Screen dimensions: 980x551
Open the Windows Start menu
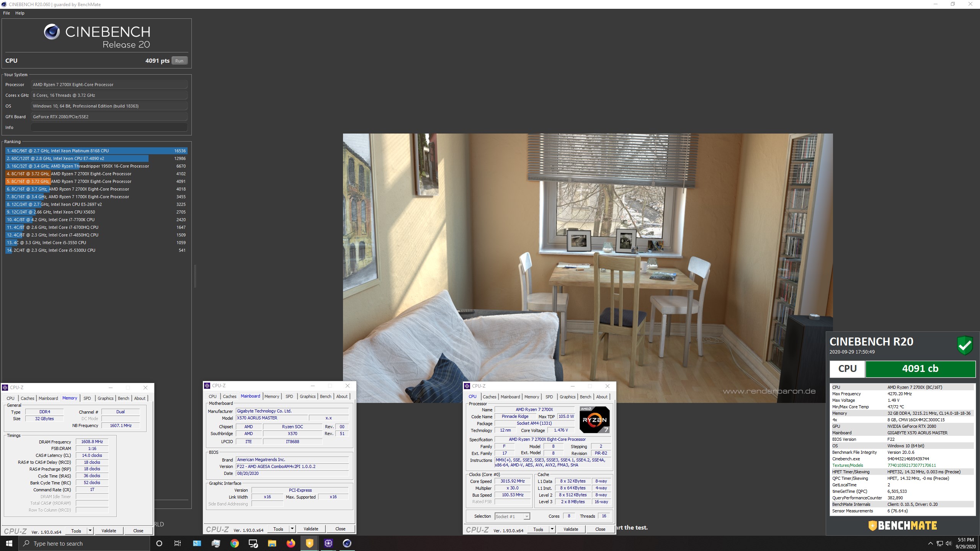coord(9,543)
